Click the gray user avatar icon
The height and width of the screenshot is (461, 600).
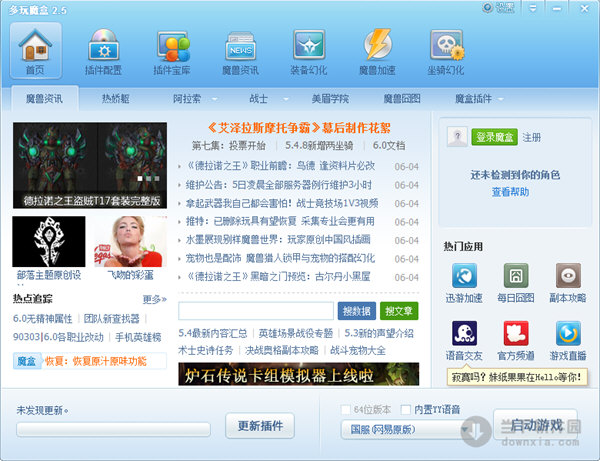tap(457, 137)
